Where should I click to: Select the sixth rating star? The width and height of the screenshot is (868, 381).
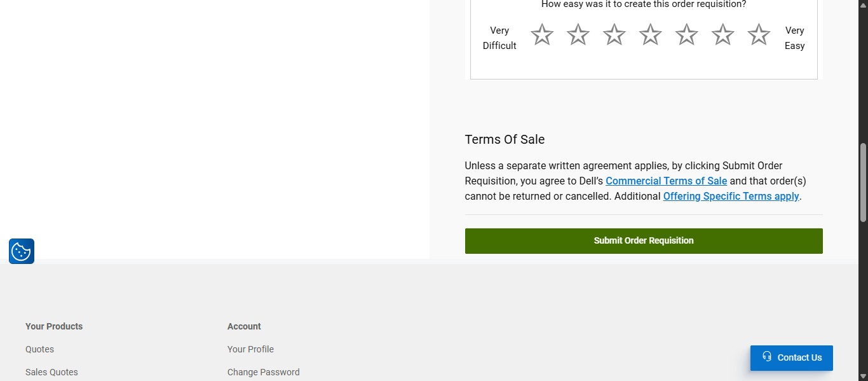[x=722, y=35]
